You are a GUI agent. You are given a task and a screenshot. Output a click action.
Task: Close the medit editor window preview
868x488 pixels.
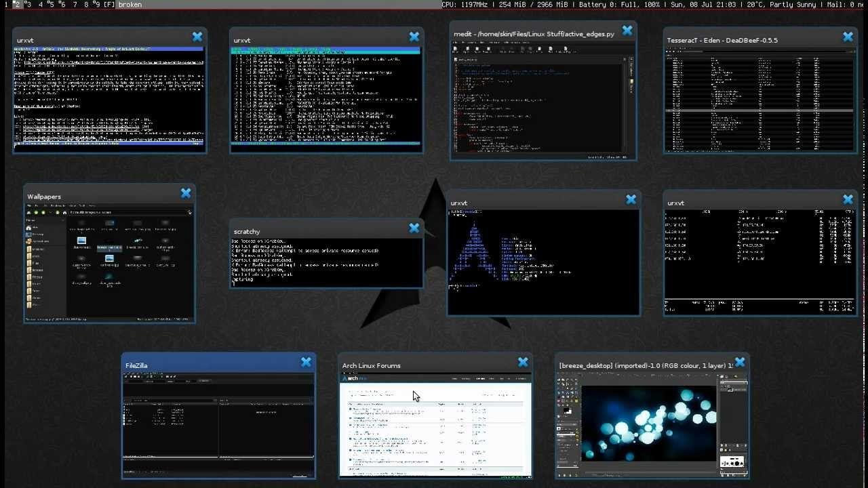click(627, 30)
